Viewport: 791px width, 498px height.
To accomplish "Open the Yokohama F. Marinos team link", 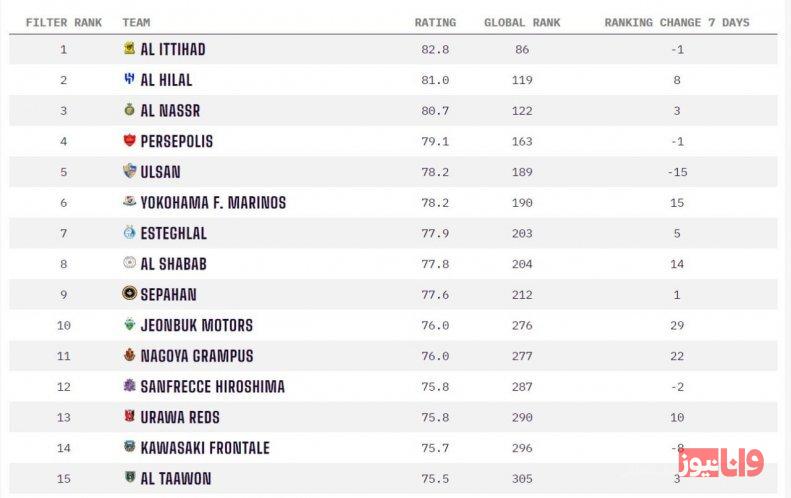I will [x=213, y=203].
